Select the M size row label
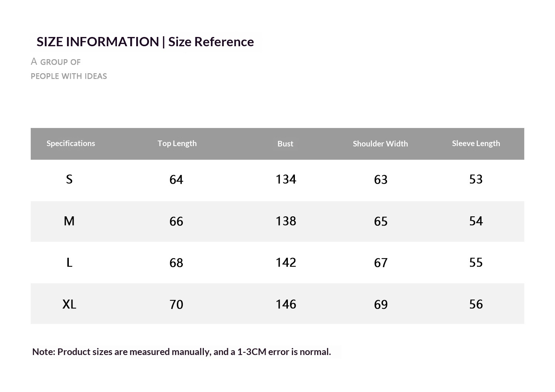This screenshot has height=392, width=555. (x=69, y=221)
